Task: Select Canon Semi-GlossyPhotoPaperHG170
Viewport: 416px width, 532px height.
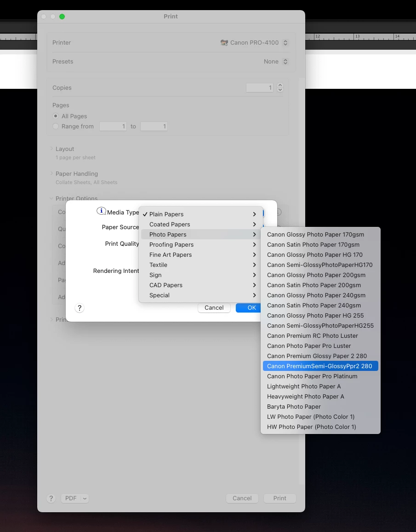Action: [320, 265]
